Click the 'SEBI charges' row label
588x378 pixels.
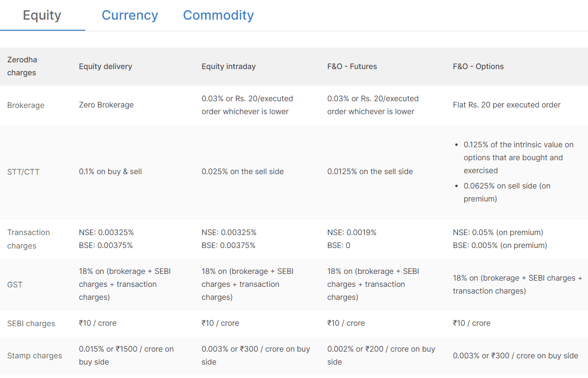(x=31, y=323)
